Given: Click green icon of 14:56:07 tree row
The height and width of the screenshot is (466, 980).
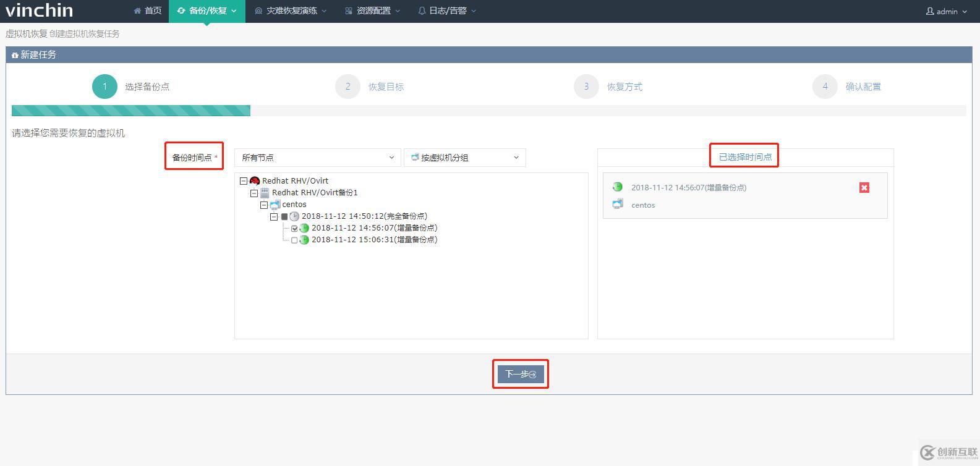Looking at the screenshot, I should 304,228.
